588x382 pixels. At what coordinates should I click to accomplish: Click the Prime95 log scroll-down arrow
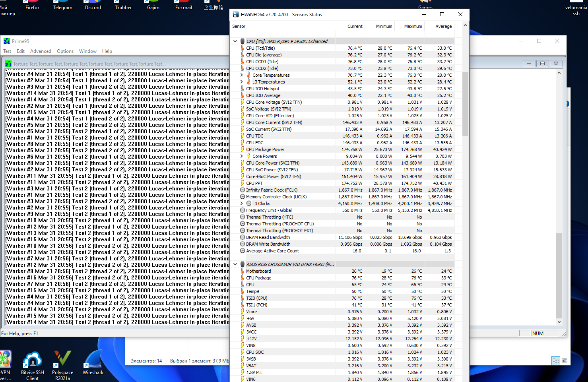[x=559, y=322]
